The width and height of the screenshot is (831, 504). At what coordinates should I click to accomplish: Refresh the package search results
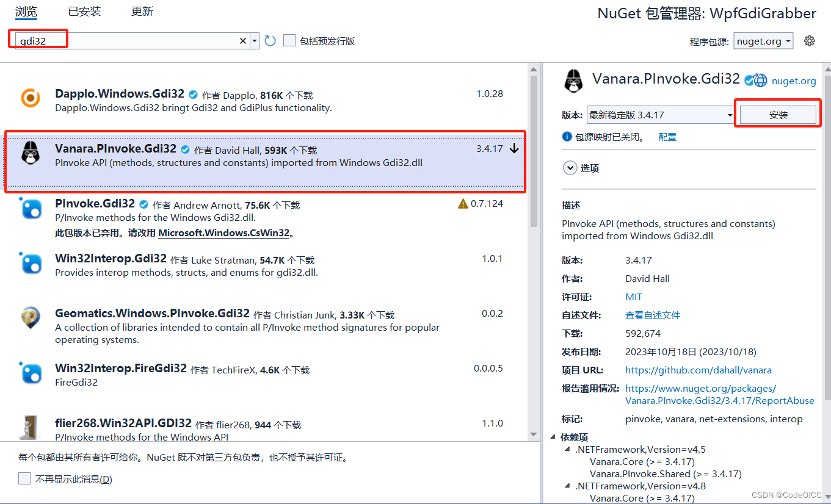(270, 41)
